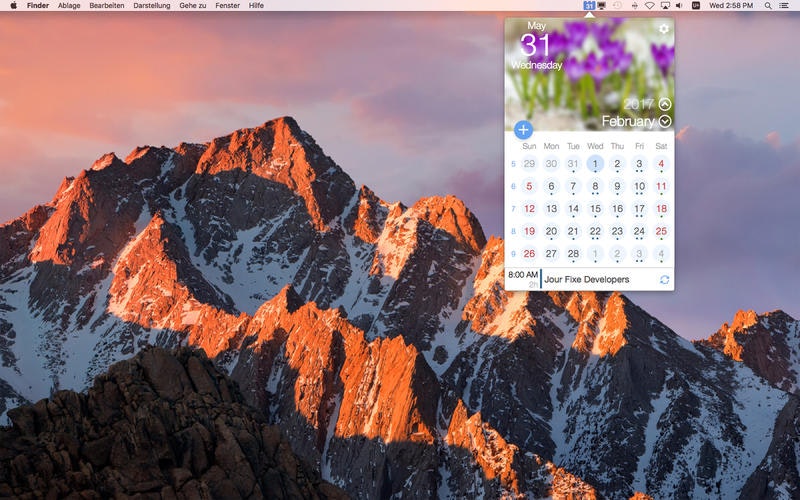The width and height of the screenshot is (800, 500).
Task: Click the 2017 year label
Action: point(638,104)
